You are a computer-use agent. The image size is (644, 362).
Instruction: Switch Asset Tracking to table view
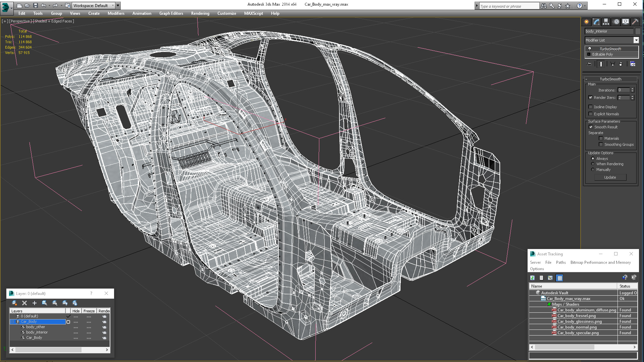[x=559, y=278]
